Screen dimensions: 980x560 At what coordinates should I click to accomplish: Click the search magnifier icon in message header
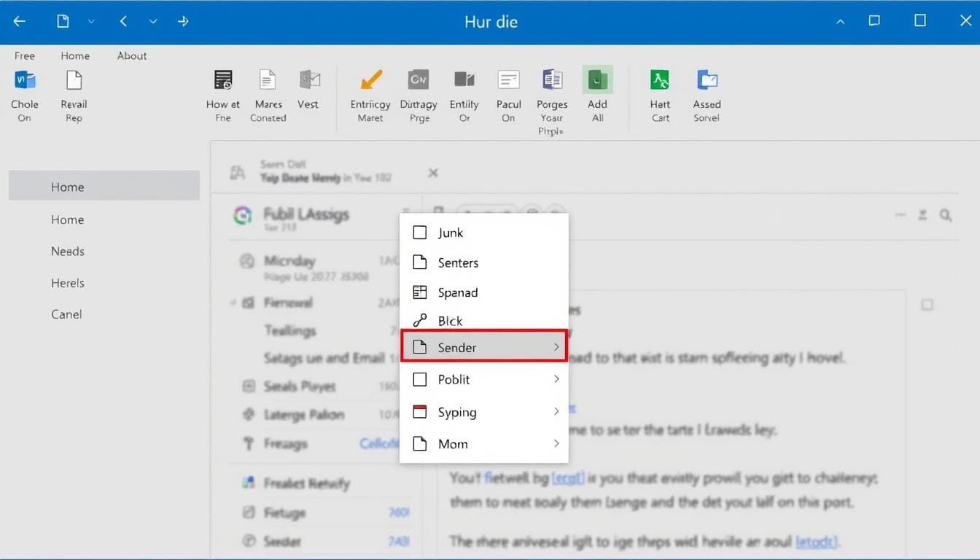tap(946, 215)
